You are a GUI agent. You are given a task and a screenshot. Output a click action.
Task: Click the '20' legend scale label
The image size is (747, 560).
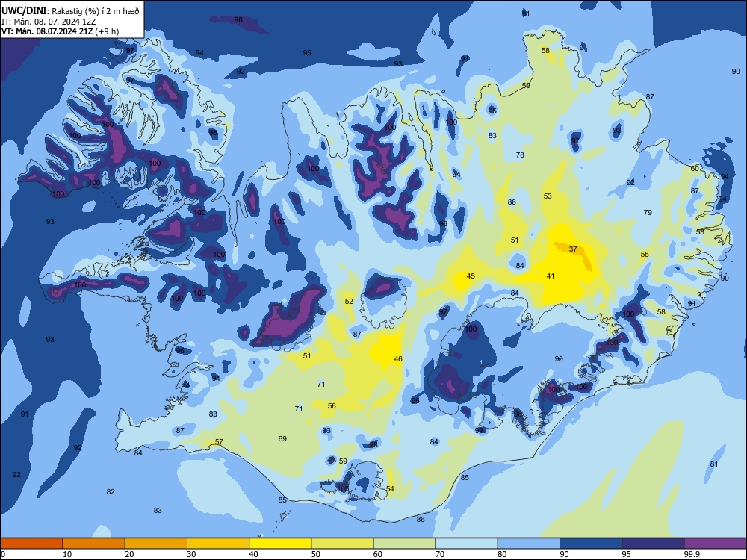pyautogui.click(x=129, y=554)
